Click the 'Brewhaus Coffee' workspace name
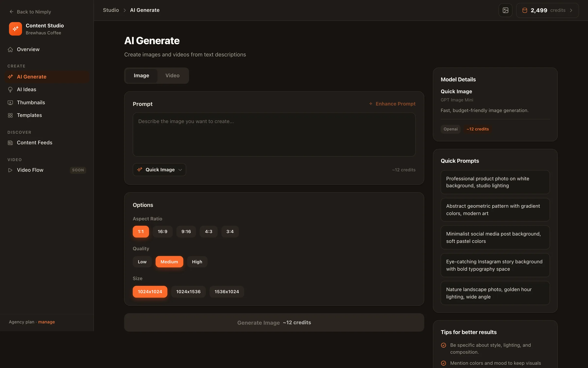 coord(43,33)
